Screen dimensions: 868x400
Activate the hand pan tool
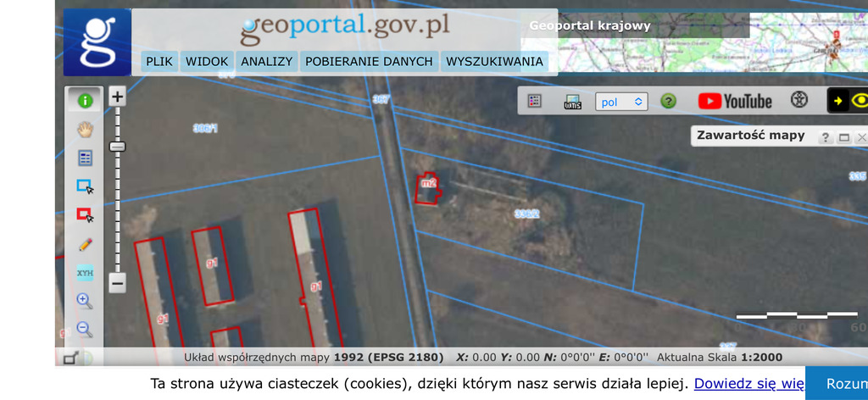click(85, 129)
